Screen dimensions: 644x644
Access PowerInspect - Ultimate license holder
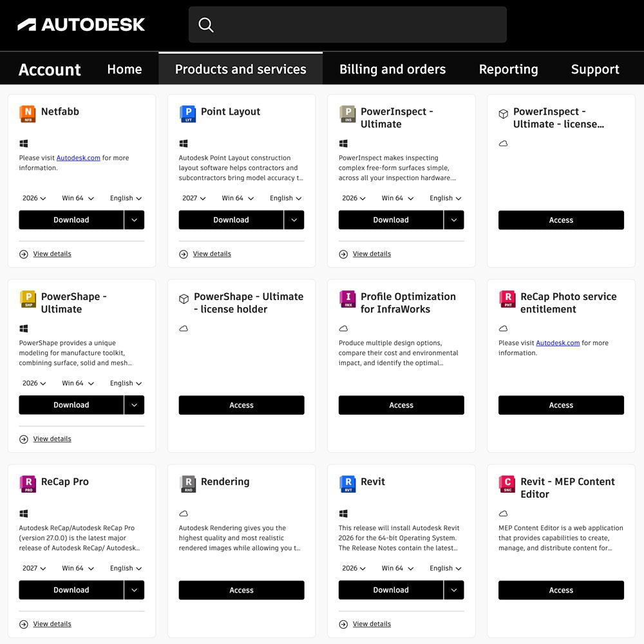pyautogui.click(x=561, y=220)
